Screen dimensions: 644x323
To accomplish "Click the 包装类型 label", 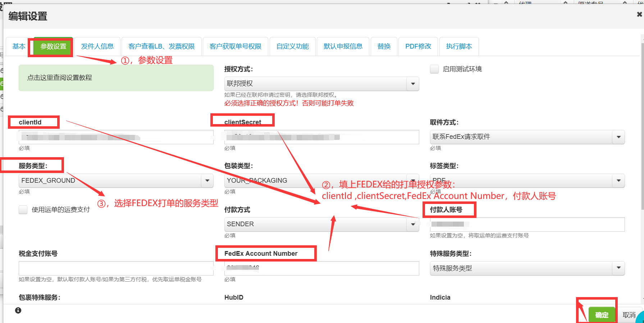I will pos(239,166).
